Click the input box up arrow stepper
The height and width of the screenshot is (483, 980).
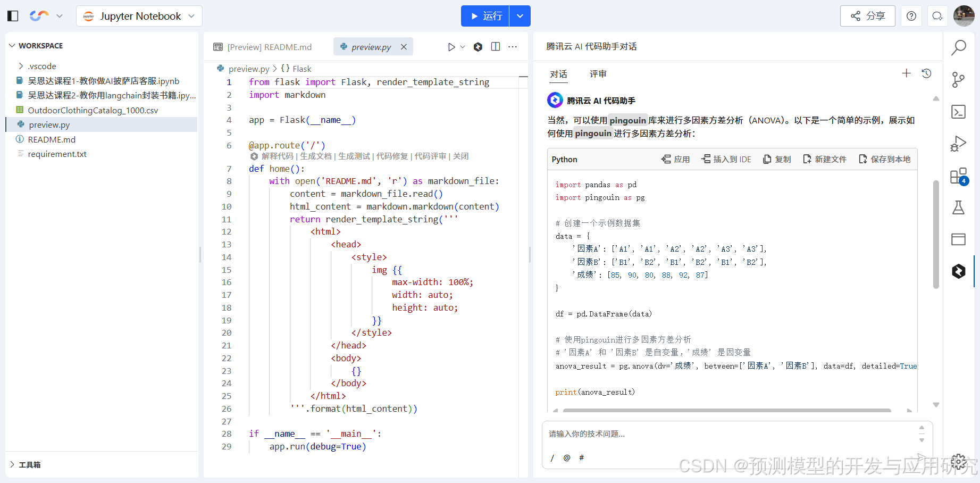coord(922,428)
